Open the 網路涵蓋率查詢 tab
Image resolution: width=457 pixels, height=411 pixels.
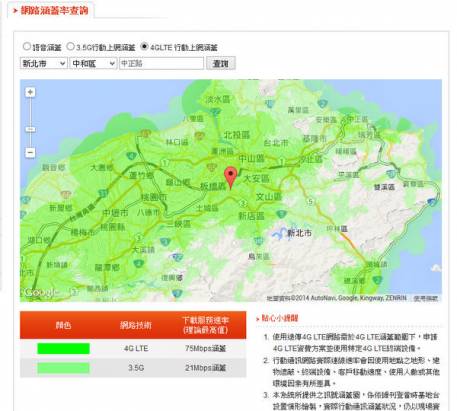(51, 10)
